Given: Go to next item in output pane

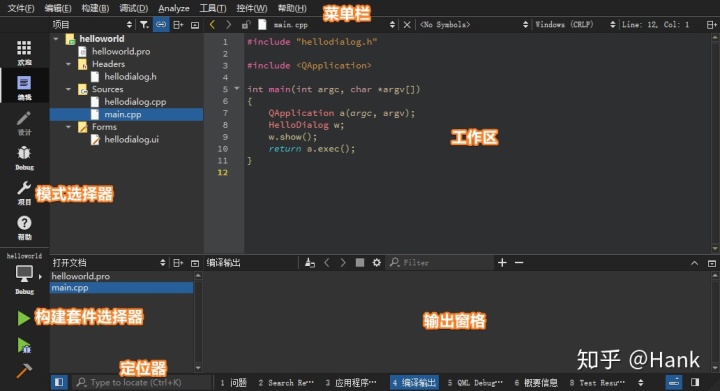Looking at the screenshot, I should 343,263.
